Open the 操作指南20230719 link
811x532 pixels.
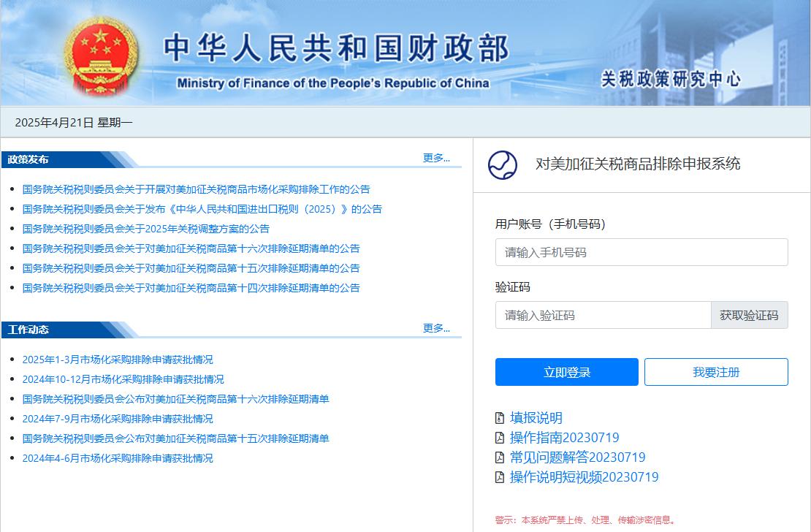(564, 438)
